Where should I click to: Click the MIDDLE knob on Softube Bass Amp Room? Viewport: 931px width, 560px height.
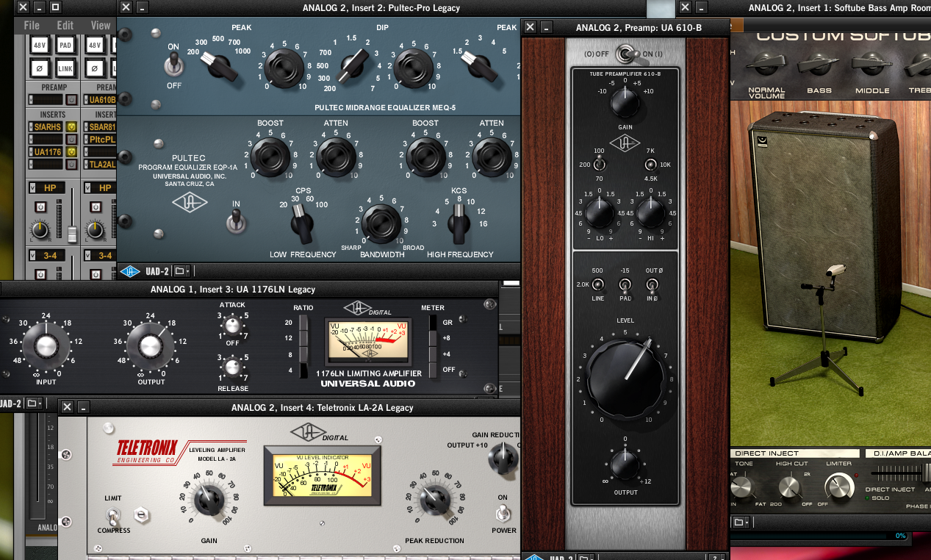(x=872, y=64)
